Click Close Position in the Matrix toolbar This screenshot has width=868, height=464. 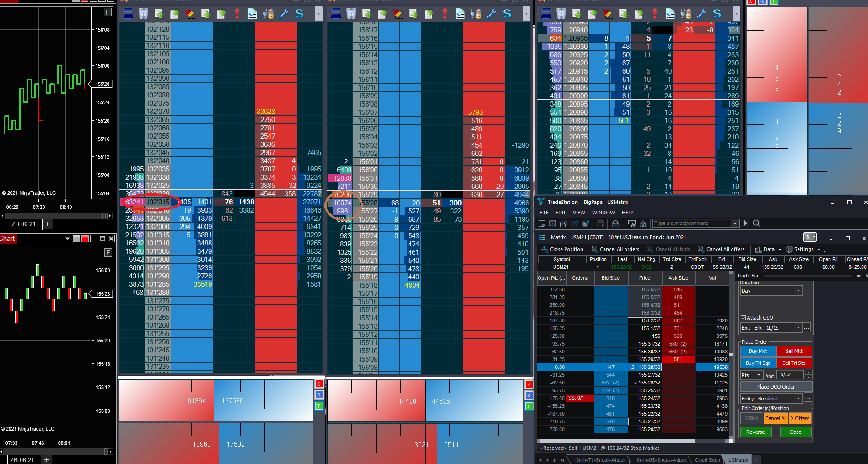click(562, 249)
